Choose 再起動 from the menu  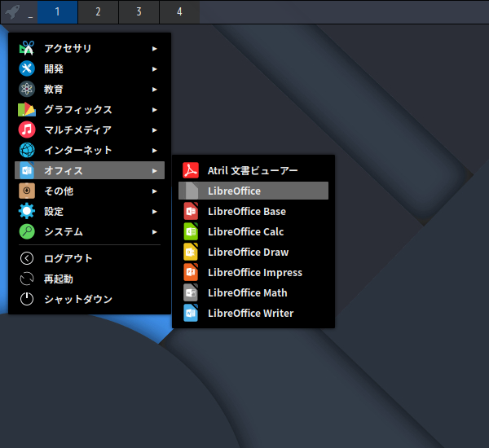(90, 279)
